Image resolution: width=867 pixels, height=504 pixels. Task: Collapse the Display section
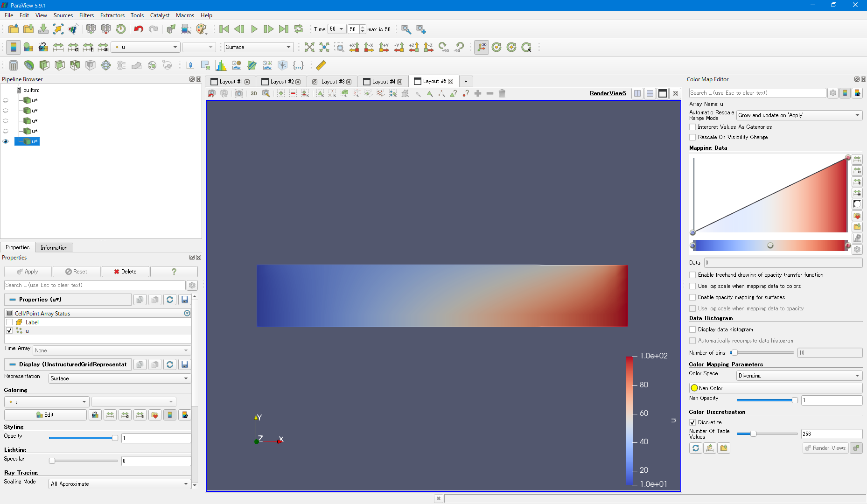pos(13,364)
